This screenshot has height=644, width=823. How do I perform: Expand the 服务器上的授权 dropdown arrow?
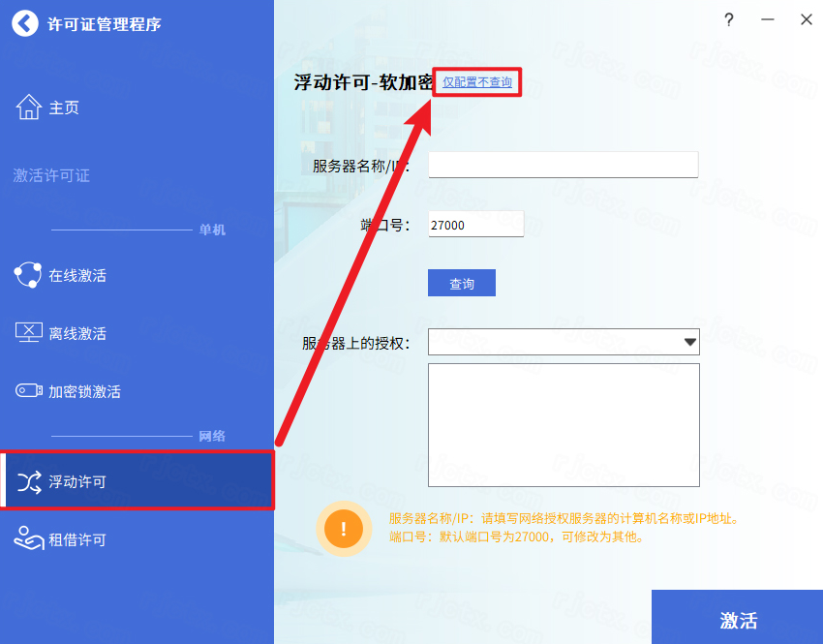pyautogui.click(x=690, y=342)
